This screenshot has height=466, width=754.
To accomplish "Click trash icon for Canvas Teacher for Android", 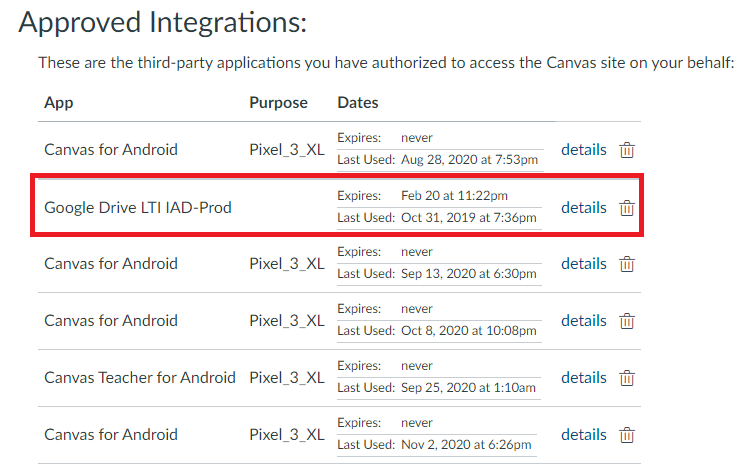I will click(627, 378).
